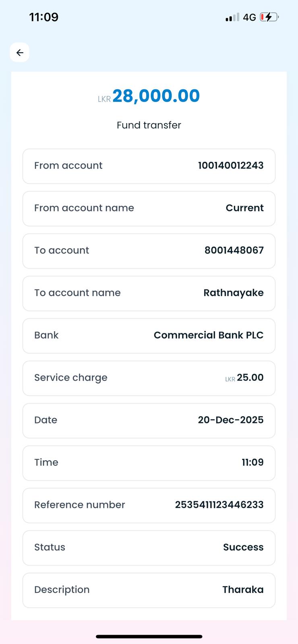
Task: Tap the back arrow button
Action: (20, 52)
